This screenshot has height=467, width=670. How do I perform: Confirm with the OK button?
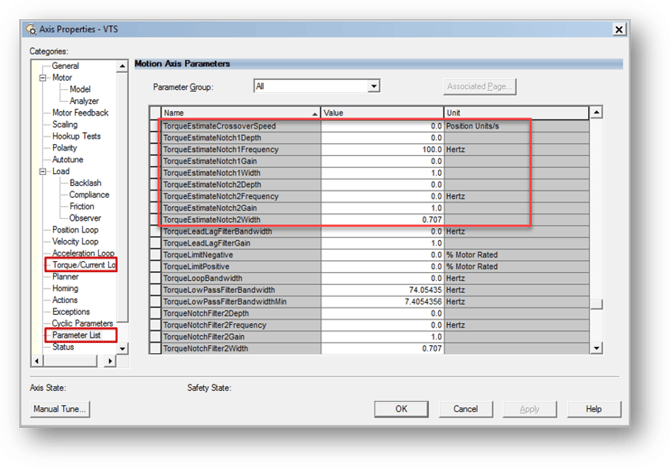click(x=401, y=409)
